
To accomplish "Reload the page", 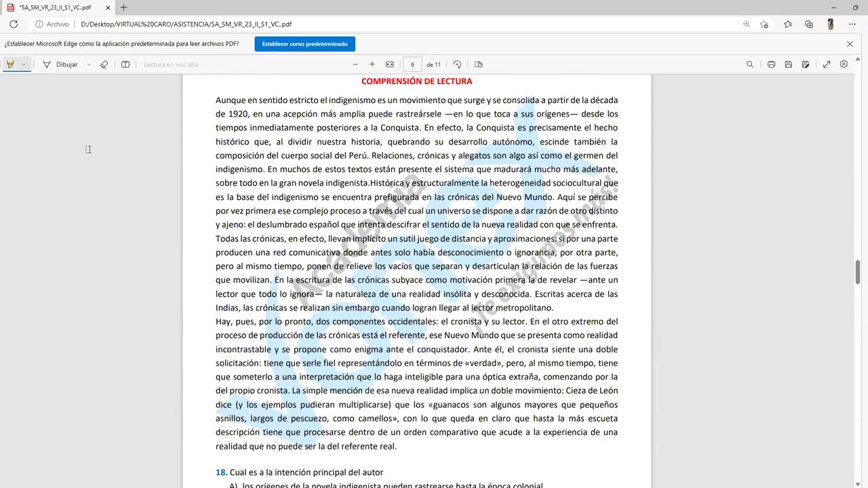I will 14,24.
